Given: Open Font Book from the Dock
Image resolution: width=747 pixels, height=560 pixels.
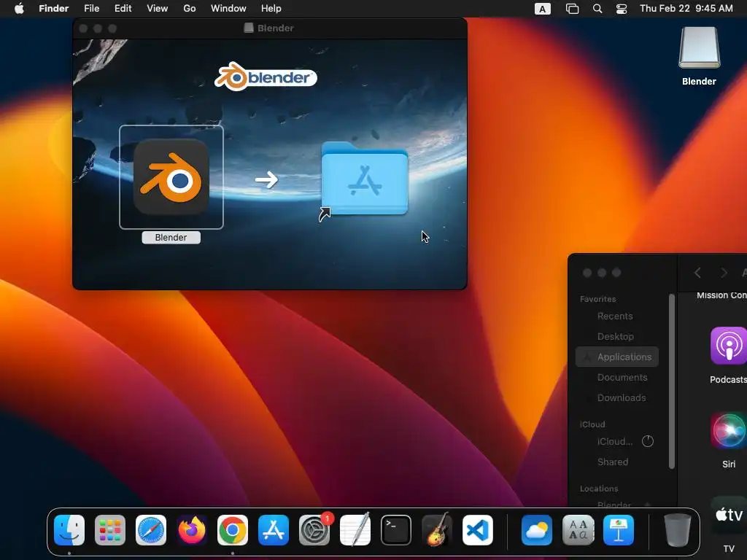Looking at the screenshot, I should (x=578, y=530).
